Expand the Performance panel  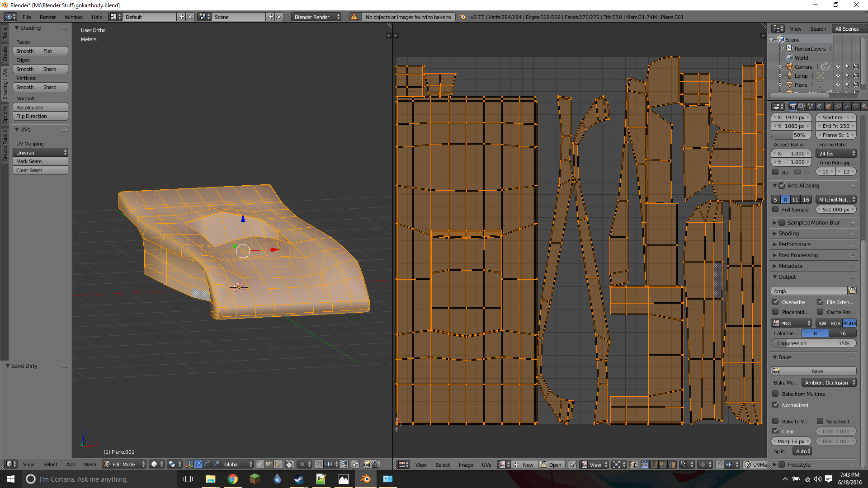[794, 244]
